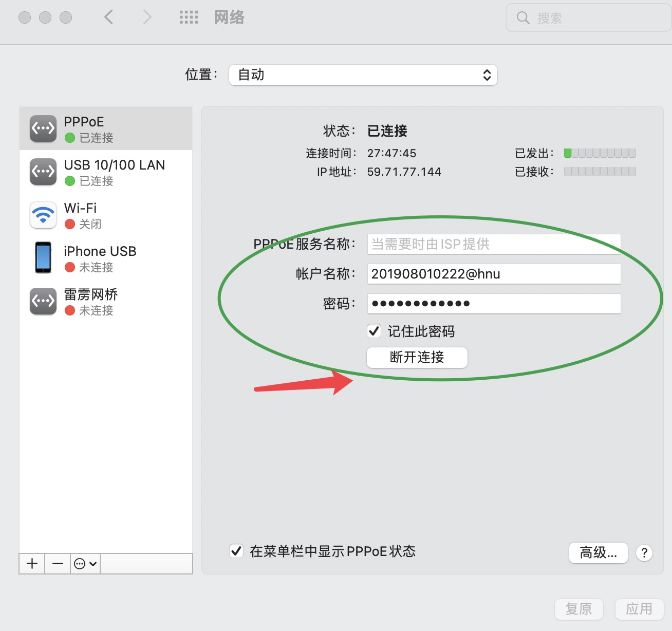
Task: Click the 已发出 activity indicator bar
Action: (600, 153)
